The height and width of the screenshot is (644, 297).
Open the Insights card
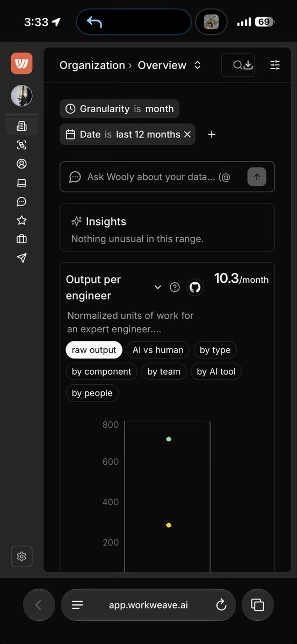pos(167,227)
